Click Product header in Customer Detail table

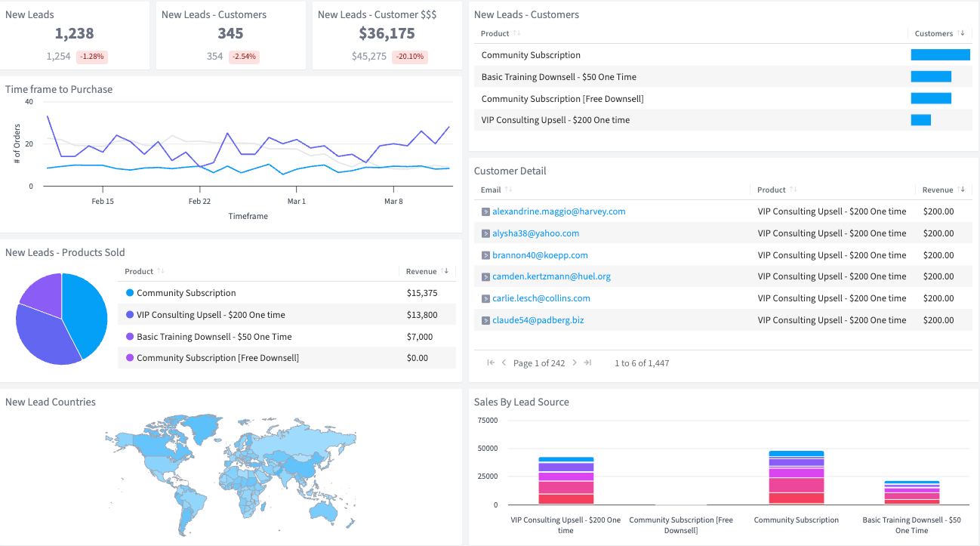pyautogui.click(x=772, y=190)
